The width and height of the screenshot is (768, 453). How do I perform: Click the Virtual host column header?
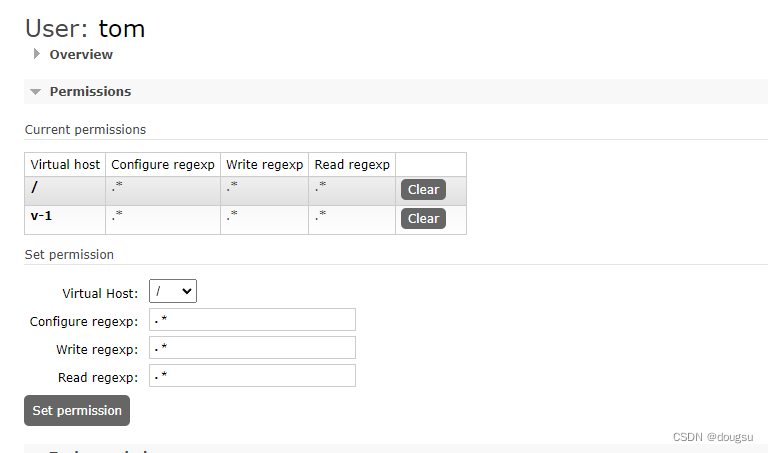click(x=65, y=165)
